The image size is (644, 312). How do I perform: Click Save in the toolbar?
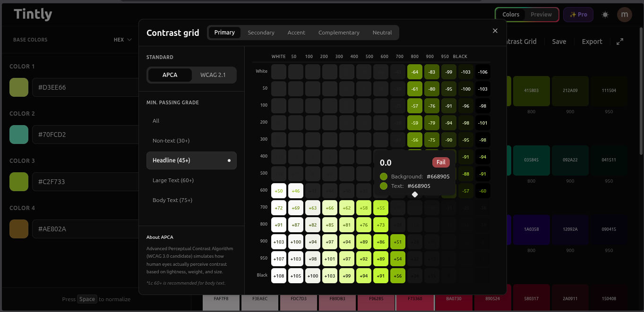[x=559, y=42]
